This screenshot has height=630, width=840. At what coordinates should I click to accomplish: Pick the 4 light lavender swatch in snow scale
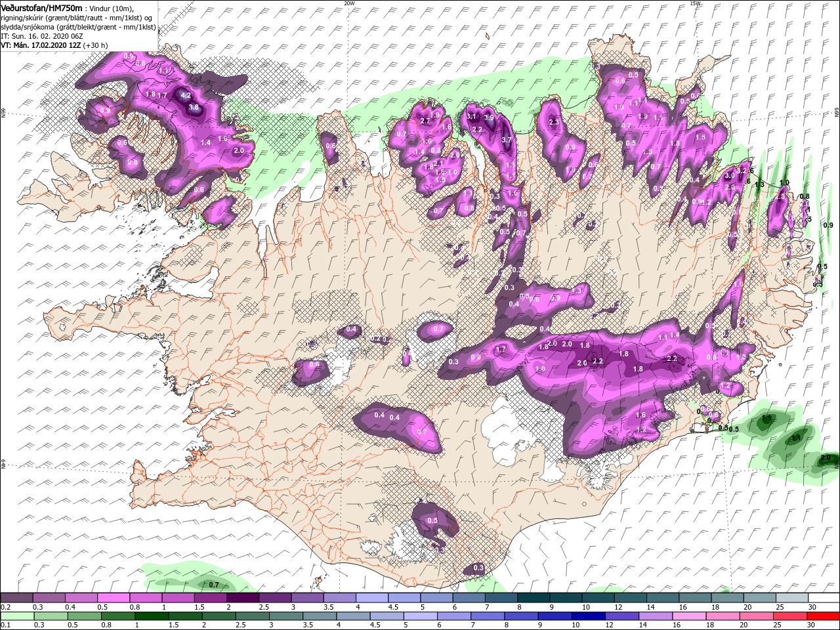click(371, 598)
